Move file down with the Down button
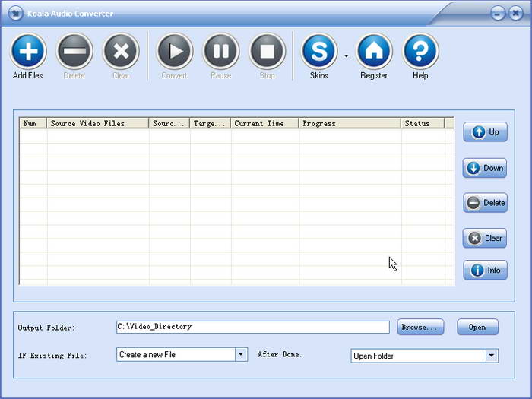This screenshot has width=532, height=399. coord(485,168)
